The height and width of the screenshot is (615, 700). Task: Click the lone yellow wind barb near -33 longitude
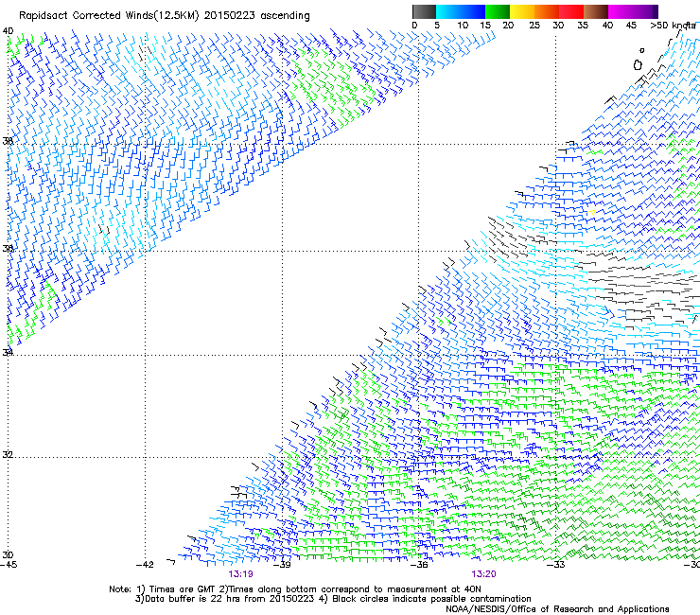592,213
